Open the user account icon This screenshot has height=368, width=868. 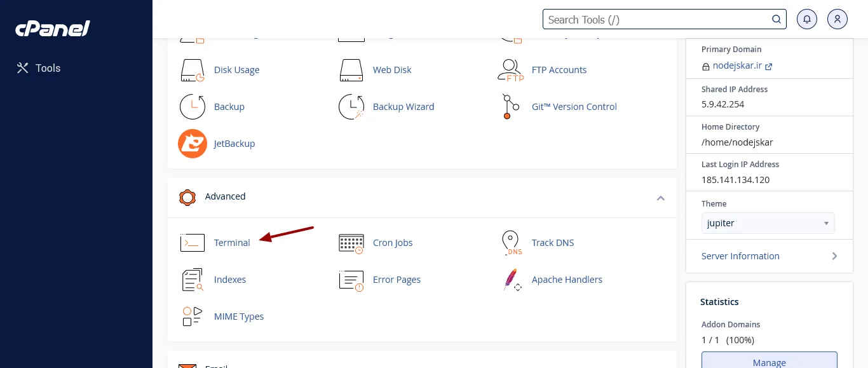coord(837,19)
